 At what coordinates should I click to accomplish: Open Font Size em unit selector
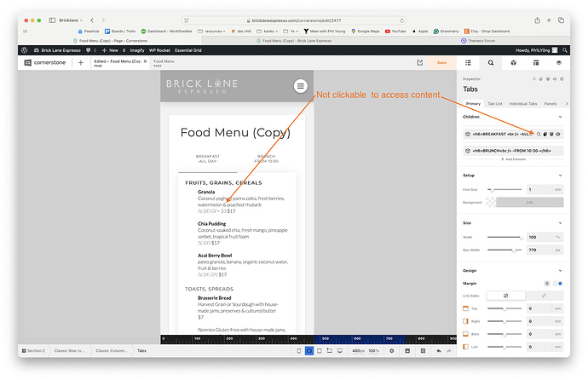pos(557,190)
